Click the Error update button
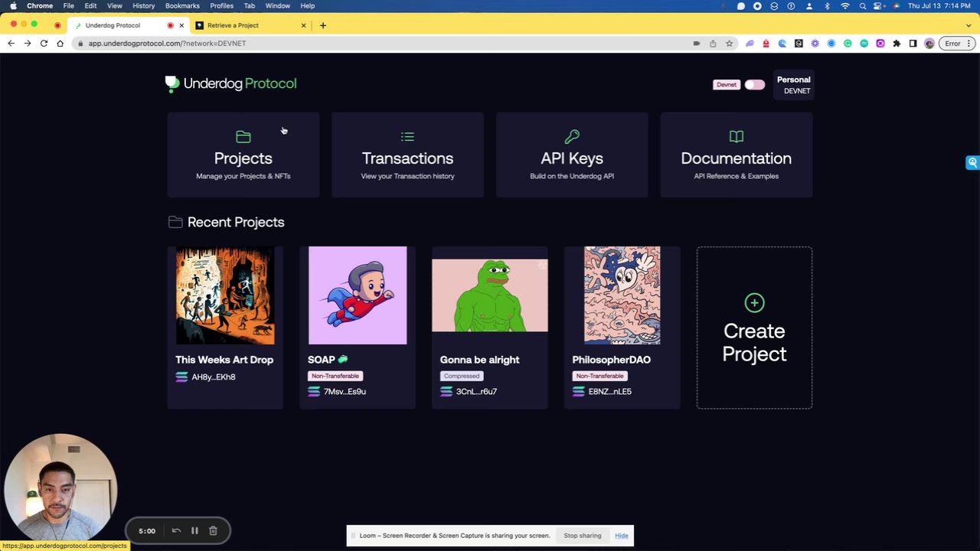Image resolution: width=980 pixels, height=551 pixels. (x=956, y=44)
